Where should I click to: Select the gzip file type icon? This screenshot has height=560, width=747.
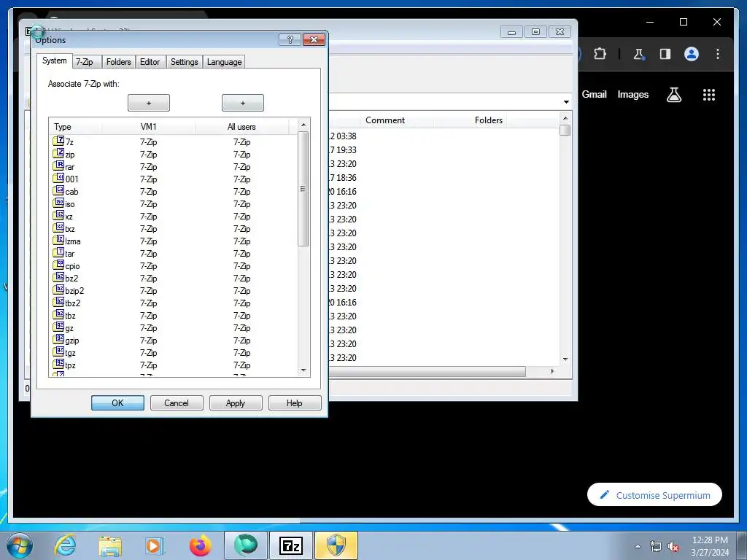tap(58, 339)
